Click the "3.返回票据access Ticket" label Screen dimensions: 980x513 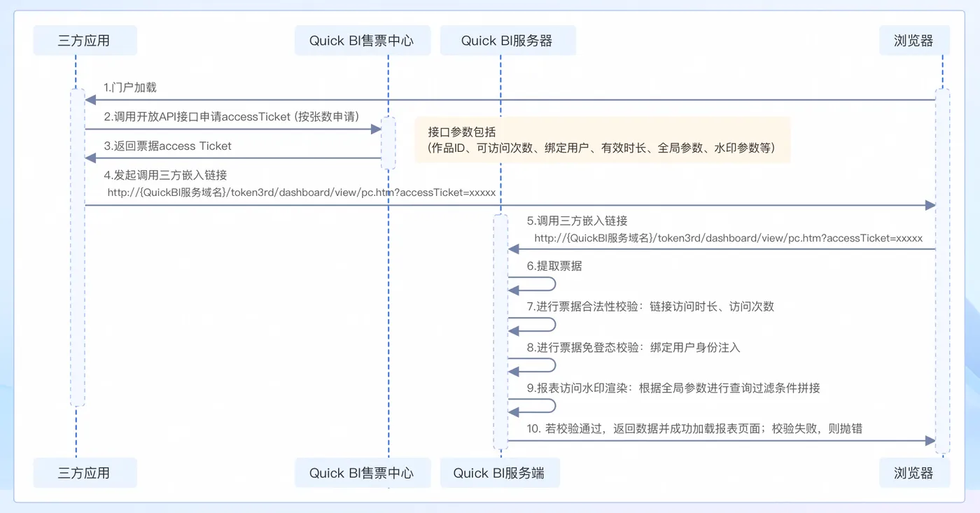click(167, 146)
